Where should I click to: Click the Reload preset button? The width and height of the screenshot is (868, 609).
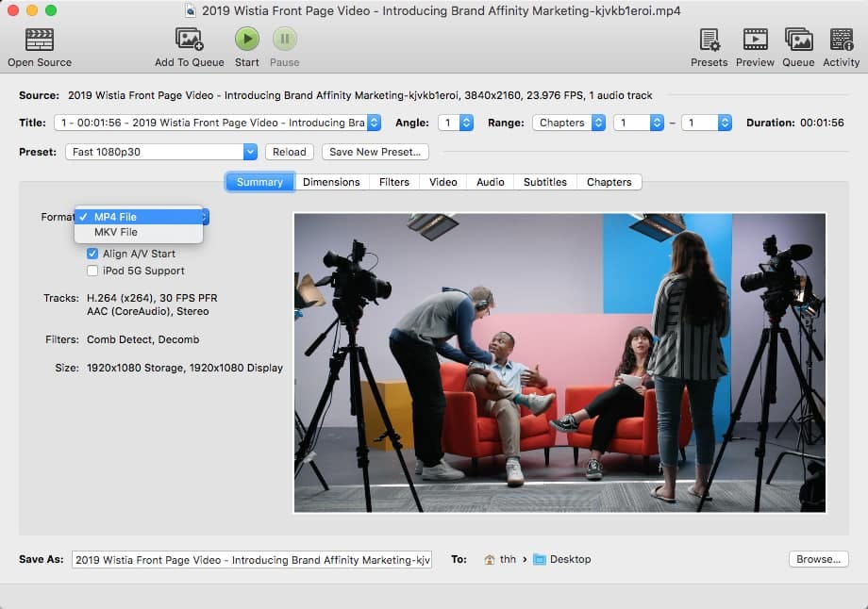290,152
